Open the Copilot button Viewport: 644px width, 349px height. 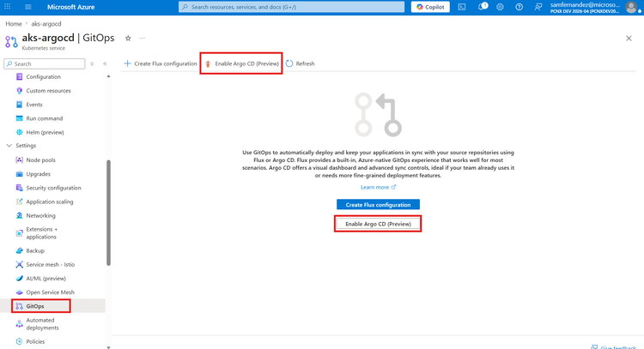430,7
